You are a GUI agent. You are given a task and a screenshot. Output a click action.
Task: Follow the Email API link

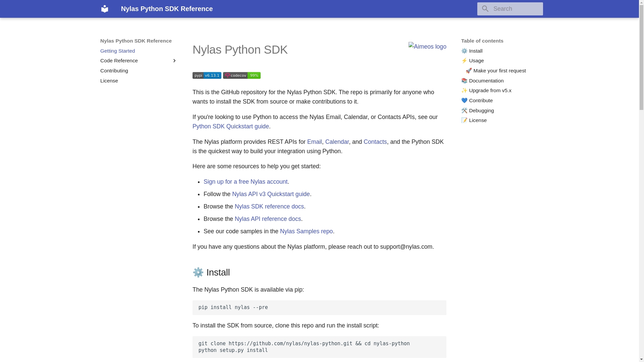click(x=314, y=142)
